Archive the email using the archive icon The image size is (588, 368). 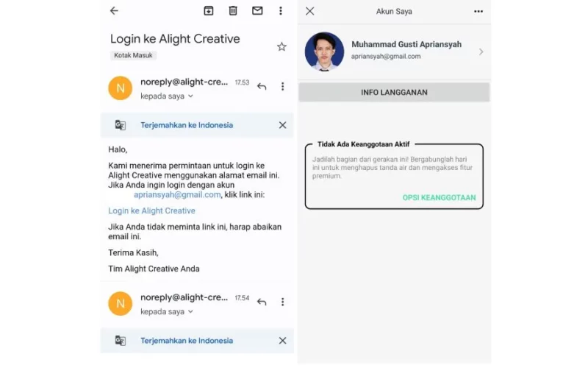click(209, 10)
